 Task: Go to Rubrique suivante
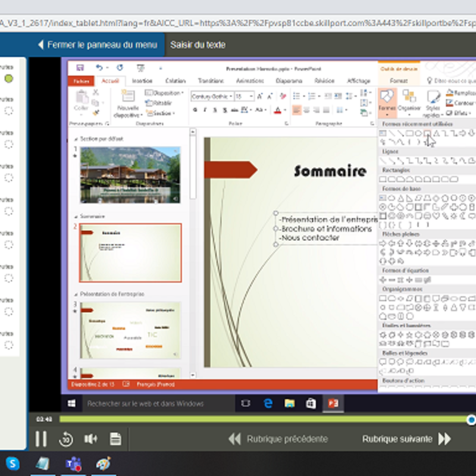coord(407,439)
